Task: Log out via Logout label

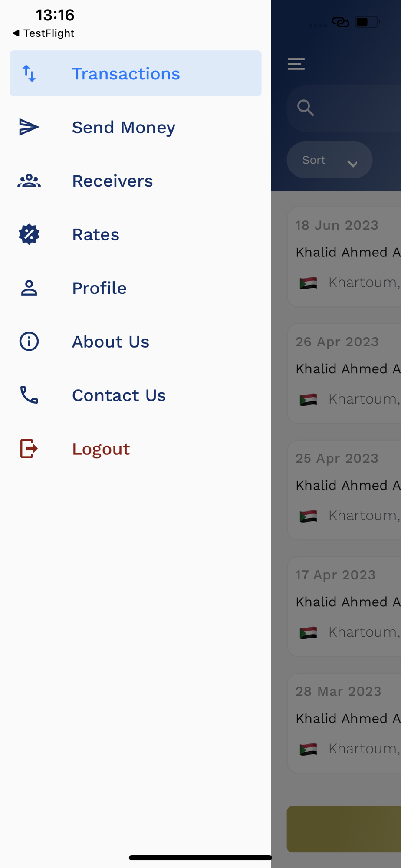Action: point(101,449)
